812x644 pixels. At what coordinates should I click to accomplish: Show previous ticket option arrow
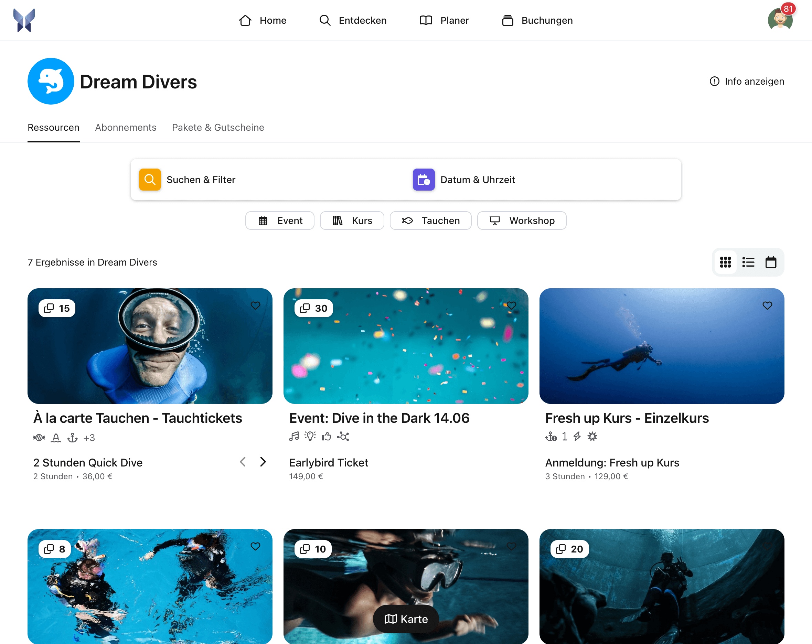243,462
